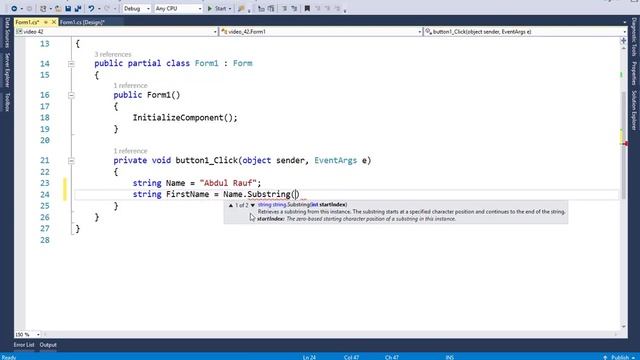Click the INS status bar indicator

449,357
